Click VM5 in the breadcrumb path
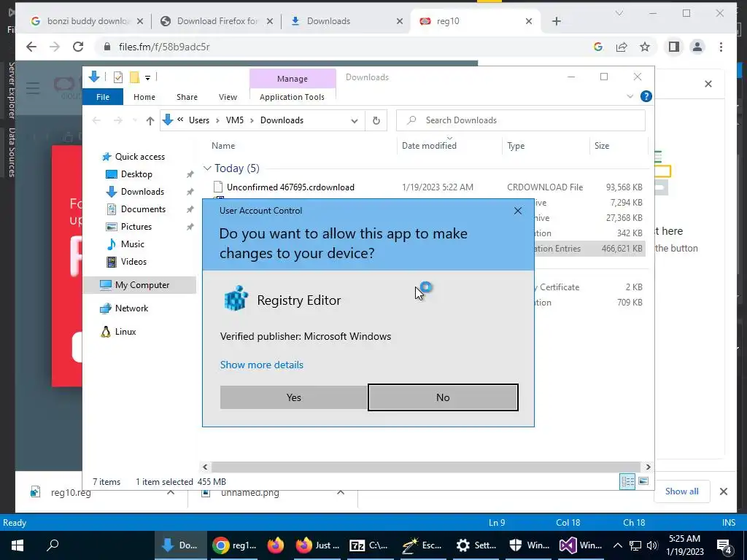The height and width of the screenshot is (560, 747). pyautogui.click(x=234, y=120)
